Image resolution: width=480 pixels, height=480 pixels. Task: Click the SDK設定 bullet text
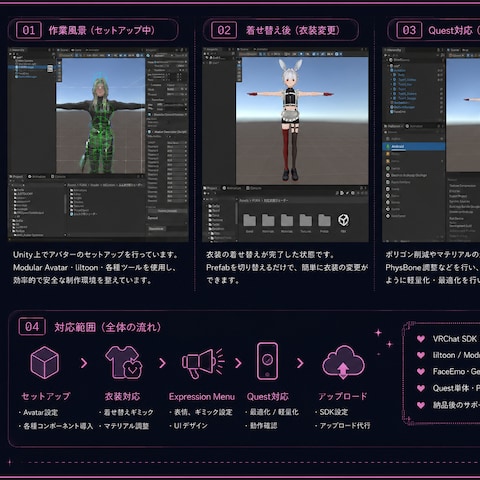coord(334,412)
